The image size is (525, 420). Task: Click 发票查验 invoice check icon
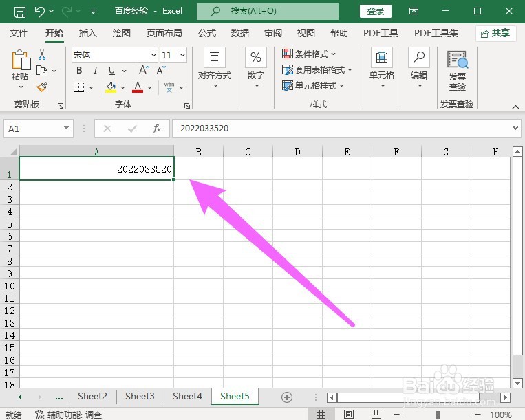pyautogui.click(x=458, y=70)
